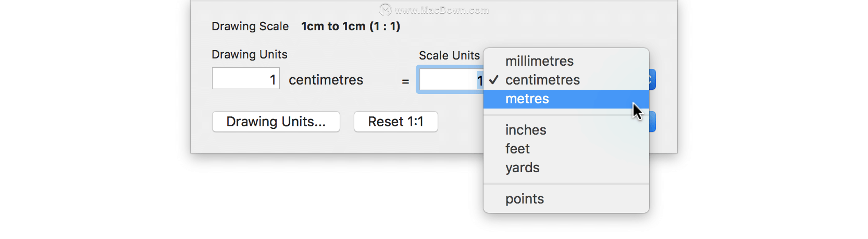
Task: Click the blue button behind the menu
Action: 652,122
